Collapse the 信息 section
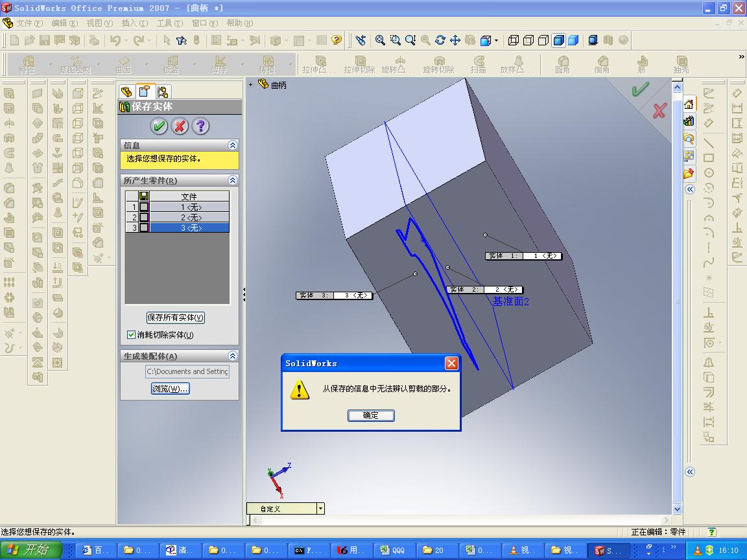Viewport: 747px width, 560px height. [x=233, y=145]
